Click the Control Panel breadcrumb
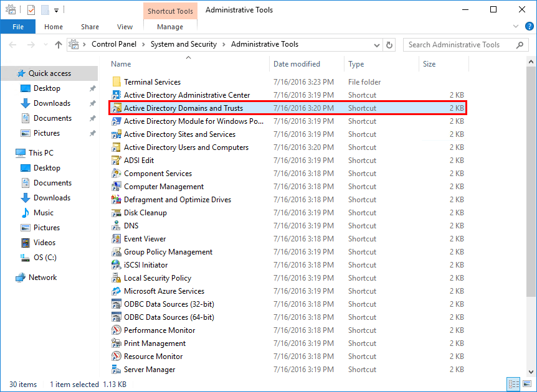This screenshot has height=392, width=537. pyautogui.click(x=114, y=44)
